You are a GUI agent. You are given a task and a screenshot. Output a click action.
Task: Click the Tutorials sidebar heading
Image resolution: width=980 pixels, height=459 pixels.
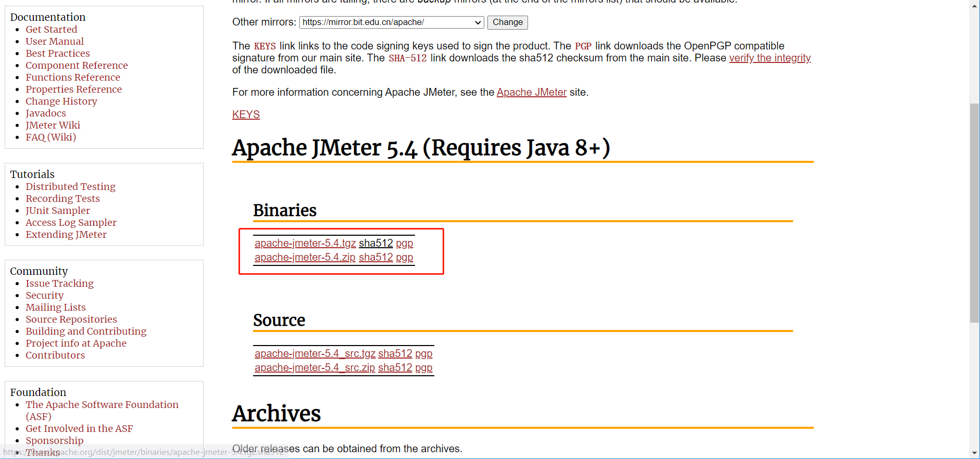[32, 174]
